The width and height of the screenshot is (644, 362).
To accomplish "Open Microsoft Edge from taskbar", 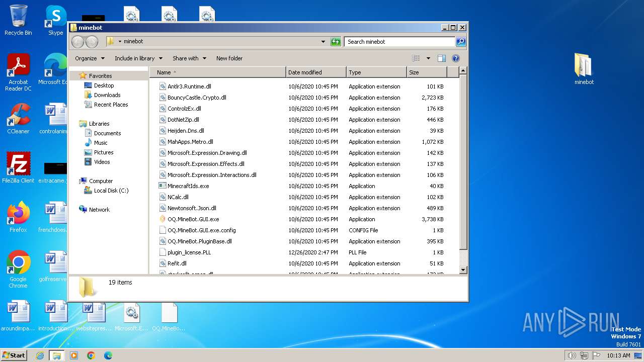I will click(x=108, y=355).
